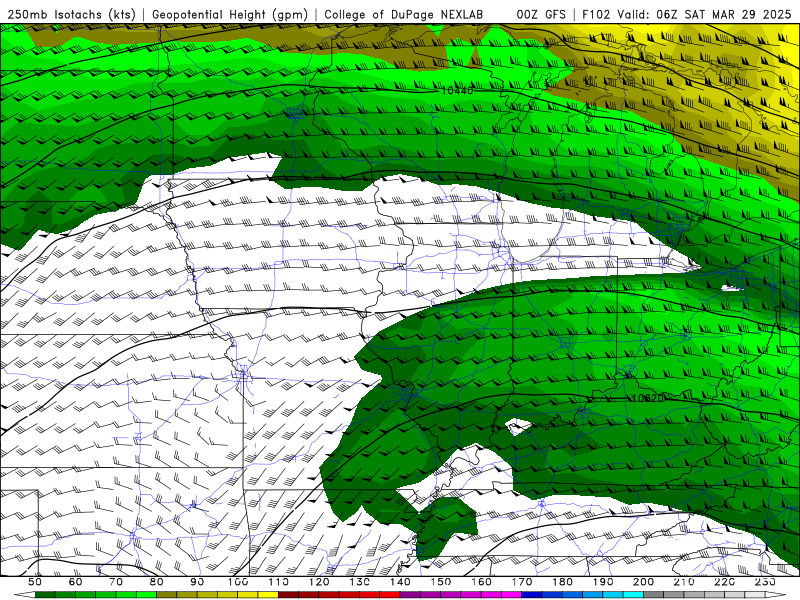Click the 120 value on the legend scale
Image resolution: width=800 pixels, height=600 pixels.
click(x=319, y=582)
